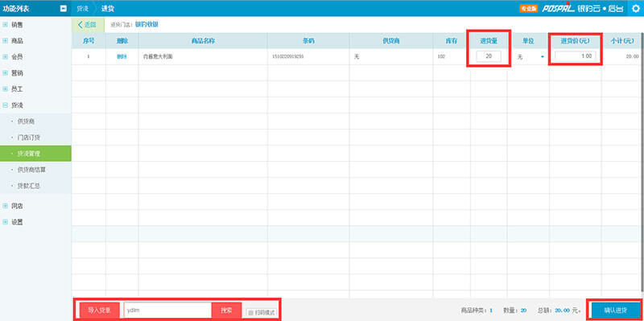Open the 单位 dropdown arrow
The width and height of the screenshot is (644, 321).
click(543, 56)
